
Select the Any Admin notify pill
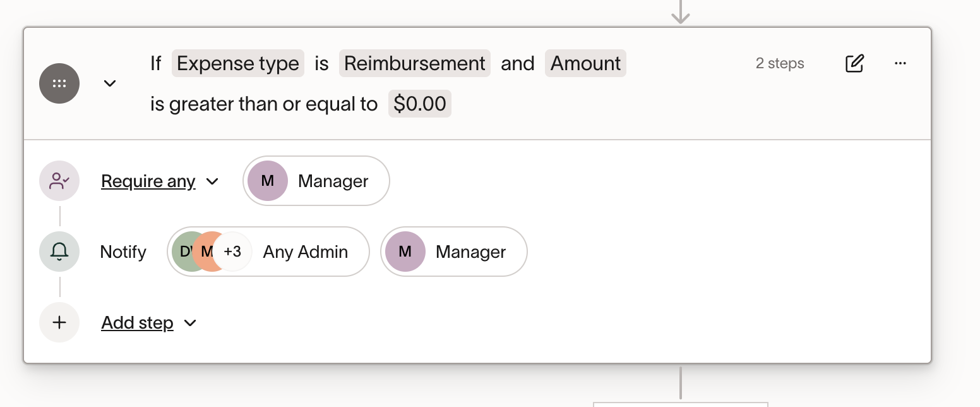click(x=305, y=252)
